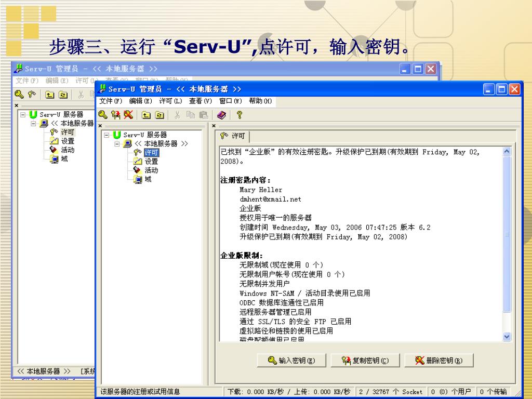Select 许可 tree item in back window

click(x=68, y=132)
